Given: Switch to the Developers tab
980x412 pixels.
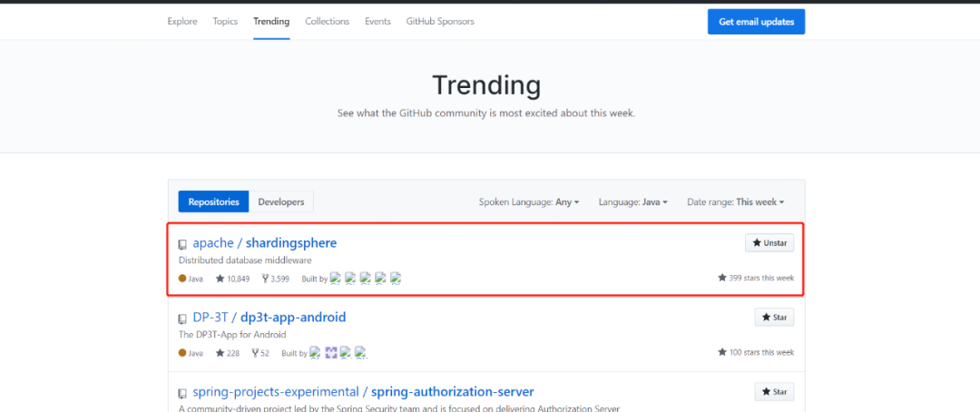Looking at the screenshot, I should point(280,201).
